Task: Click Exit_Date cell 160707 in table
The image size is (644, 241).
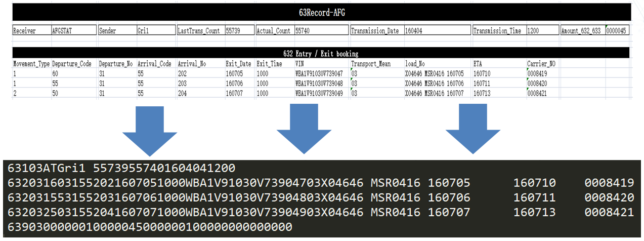Action: 240,93
